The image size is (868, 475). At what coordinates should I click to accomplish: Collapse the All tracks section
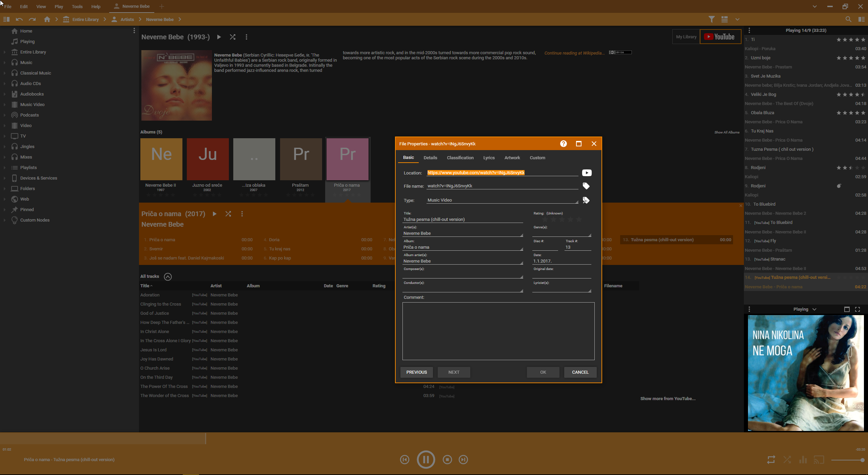(167, 276)
